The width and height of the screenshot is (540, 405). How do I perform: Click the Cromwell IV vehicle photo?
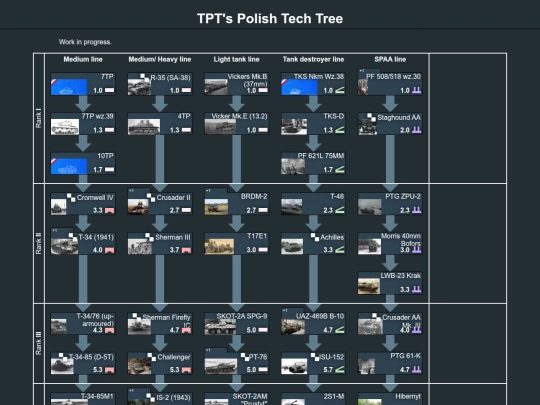tap(59, 207)
